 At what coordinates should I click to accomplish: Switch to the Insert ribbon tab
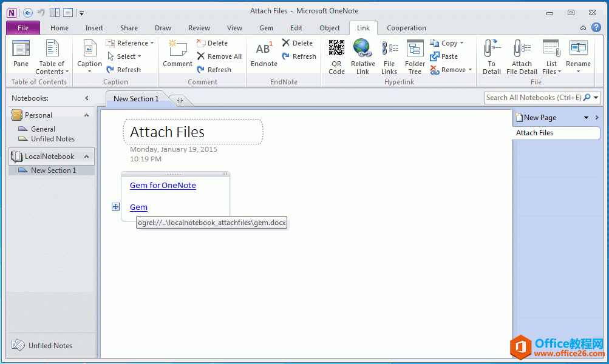94,28
